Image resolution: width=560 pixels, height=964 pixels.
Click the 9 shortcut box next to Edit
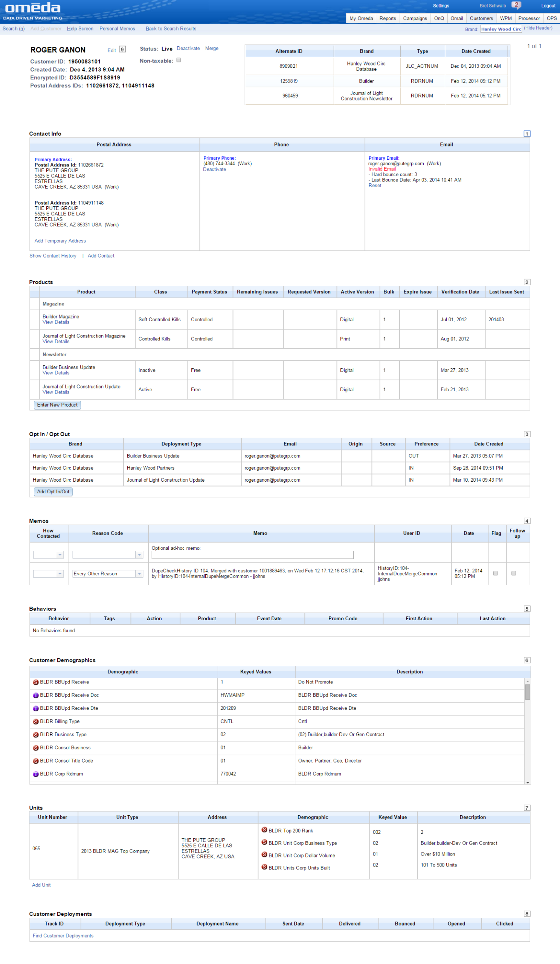point(122,49)
